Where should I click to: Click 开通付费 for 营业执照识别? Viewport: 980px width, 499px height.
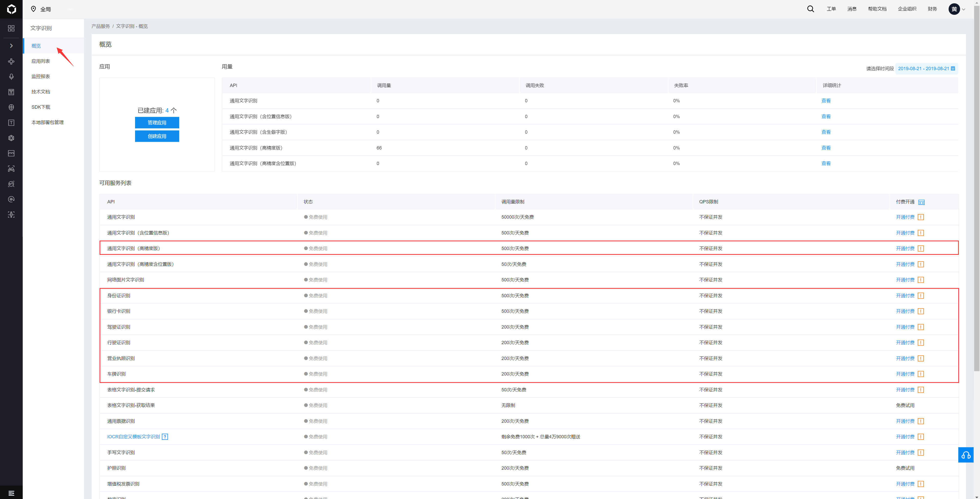pyautogui.click(x=905, y=358)
